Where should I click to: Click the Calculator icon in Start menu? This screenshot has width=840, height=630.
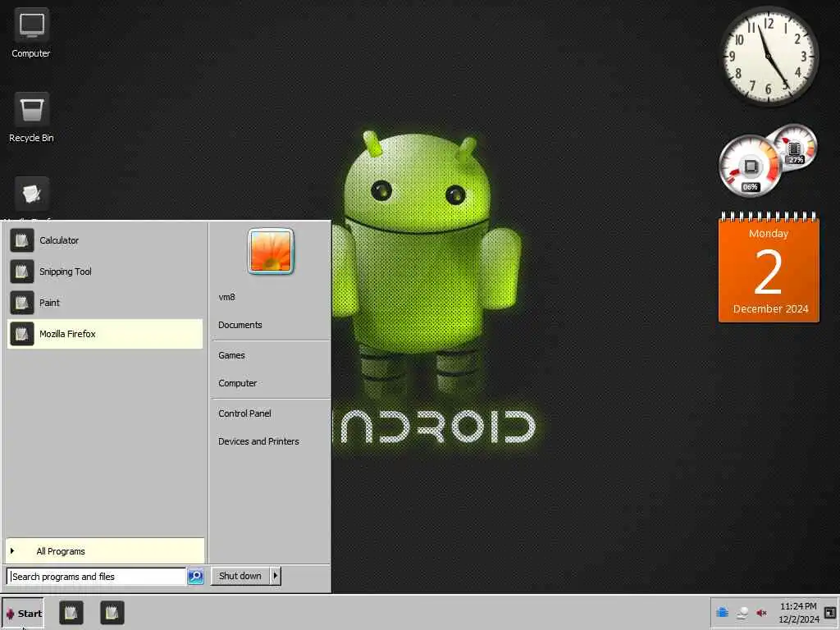tap(22, 240)
